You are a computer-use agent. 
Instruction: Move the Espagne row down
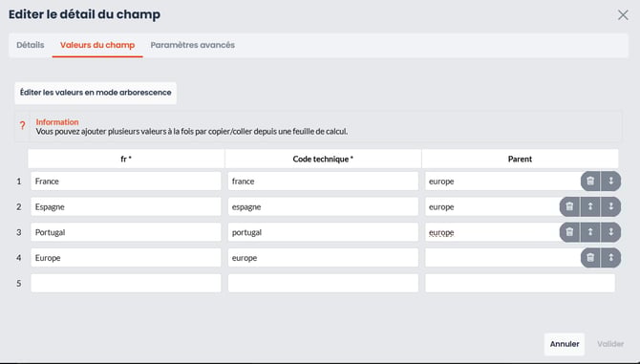[611, 206]
